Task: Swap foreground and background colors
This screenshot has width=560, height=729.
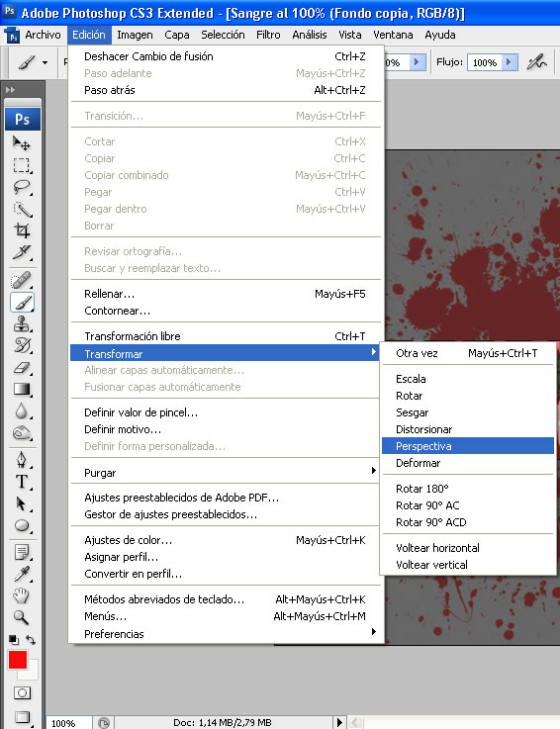Action: tap(31, 640)
